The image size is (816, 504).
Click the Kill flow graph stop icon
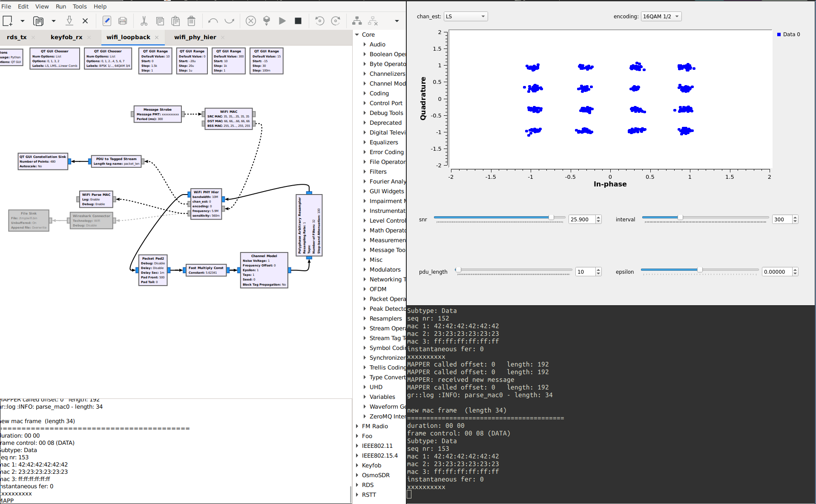pyautogui.click(x=298, y=21)
